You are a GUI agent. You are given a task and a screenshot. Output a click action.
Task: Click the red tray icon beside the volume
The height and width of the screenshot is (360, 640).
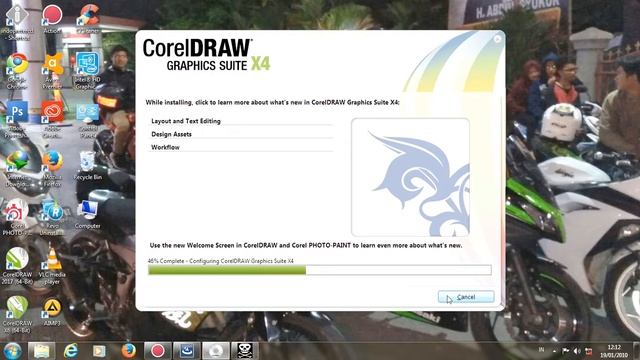589,351
